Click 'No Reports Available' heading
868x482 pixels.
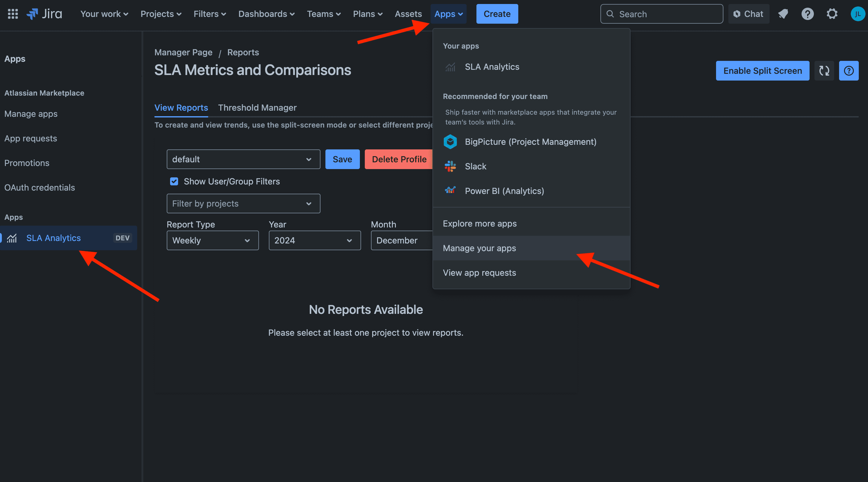[x=366, y=310]
